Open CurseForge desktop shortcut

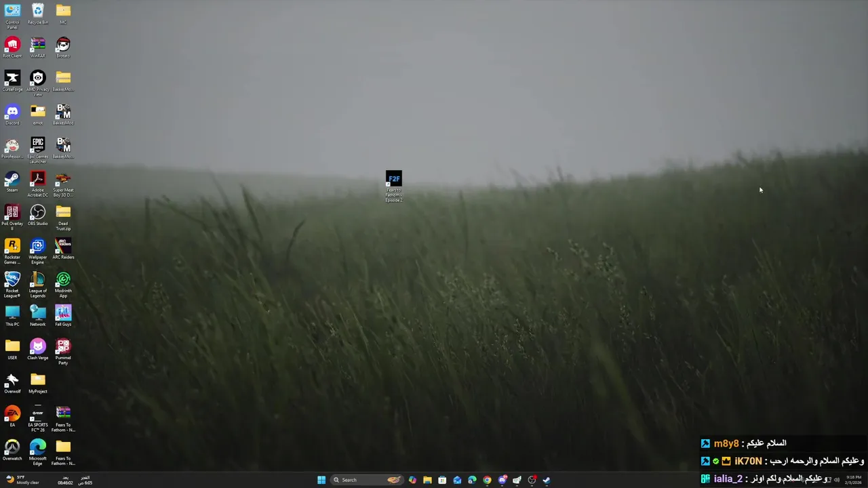12,81
